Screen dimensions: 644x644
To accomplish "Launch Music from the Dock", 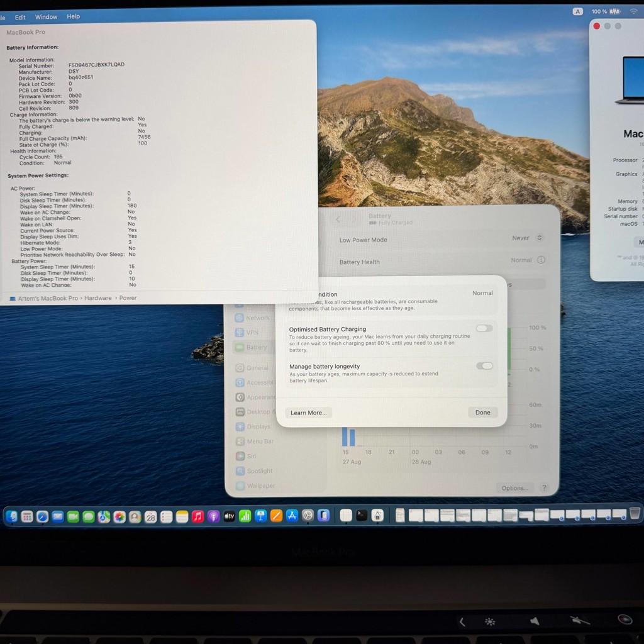I will point(197,516).
